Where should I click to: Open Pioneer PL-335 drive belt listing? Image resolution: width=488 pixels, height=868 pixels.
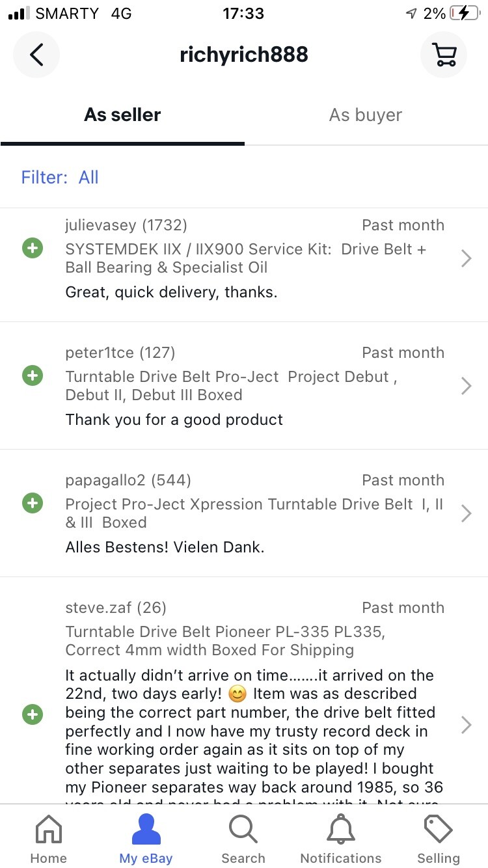(225, 641)
